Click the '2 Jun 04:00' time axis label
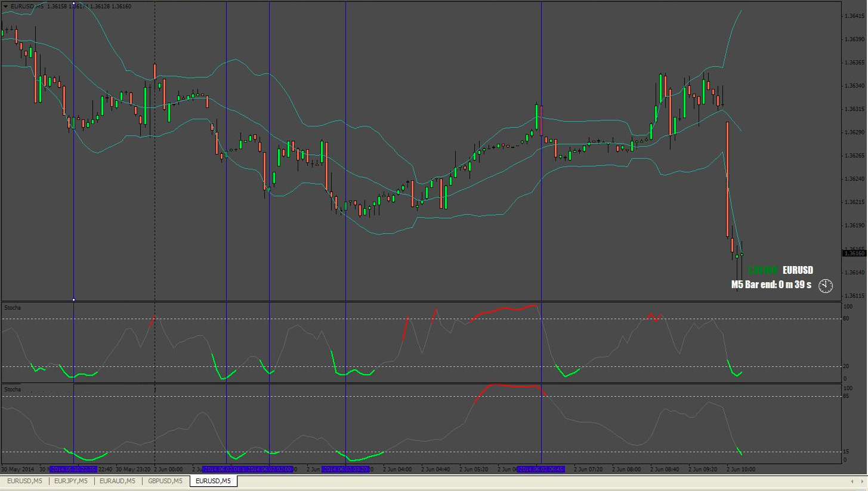This screenshot has width=868, height=491. coord(397,470)
